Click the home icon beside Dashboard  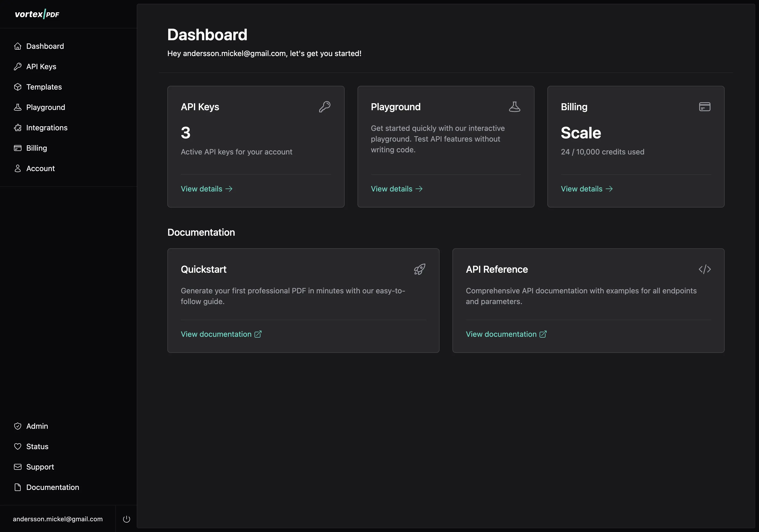coord(18,46)
